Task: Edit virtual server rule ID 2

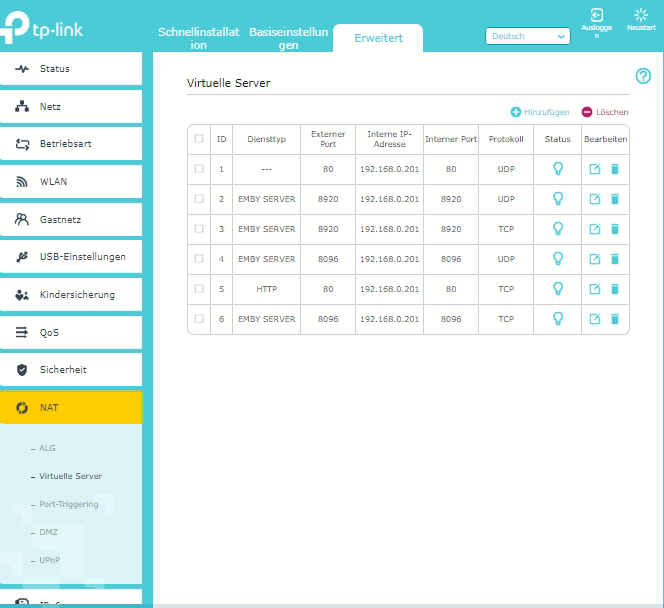Action: 595,199
